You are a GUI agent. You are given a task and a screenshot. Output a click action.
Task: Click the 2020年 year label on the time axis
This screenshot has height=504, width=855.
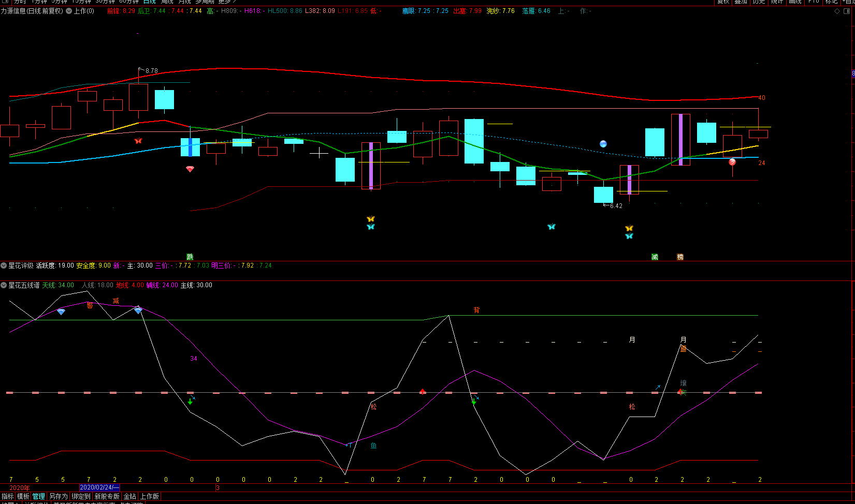click(20, 488)
